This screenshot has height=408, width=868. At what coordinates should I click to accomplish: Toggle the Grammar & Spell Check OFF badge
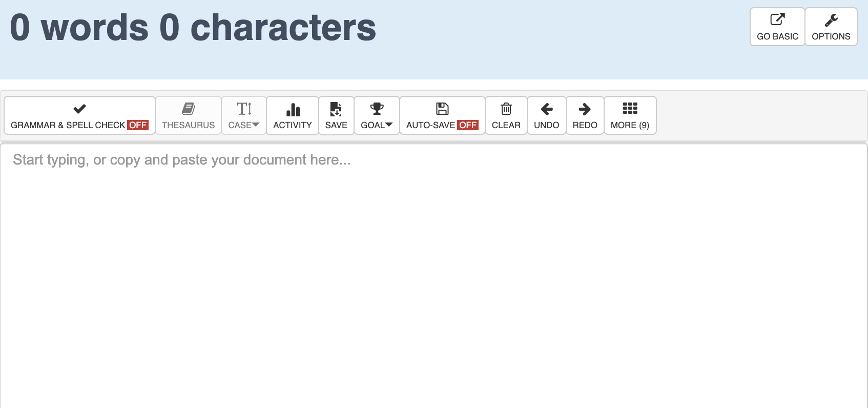(x=138, y=125)
